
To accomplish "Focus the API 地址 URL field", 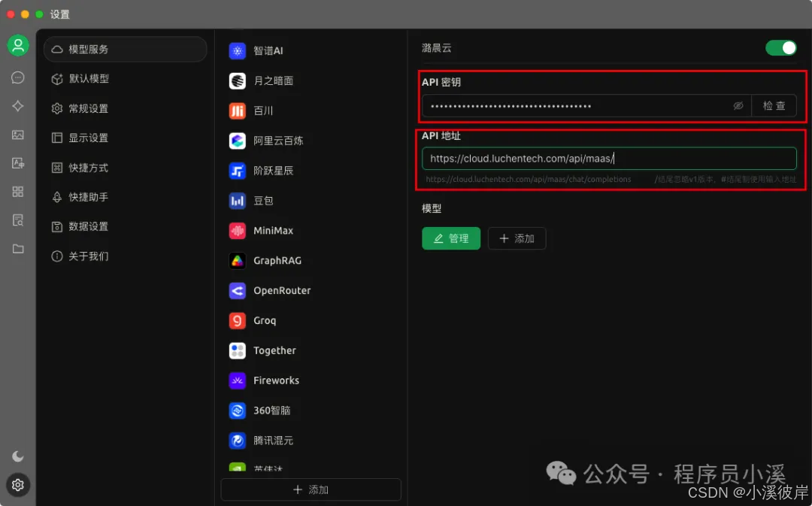I will pyautogui.click(x=609, y=159).
